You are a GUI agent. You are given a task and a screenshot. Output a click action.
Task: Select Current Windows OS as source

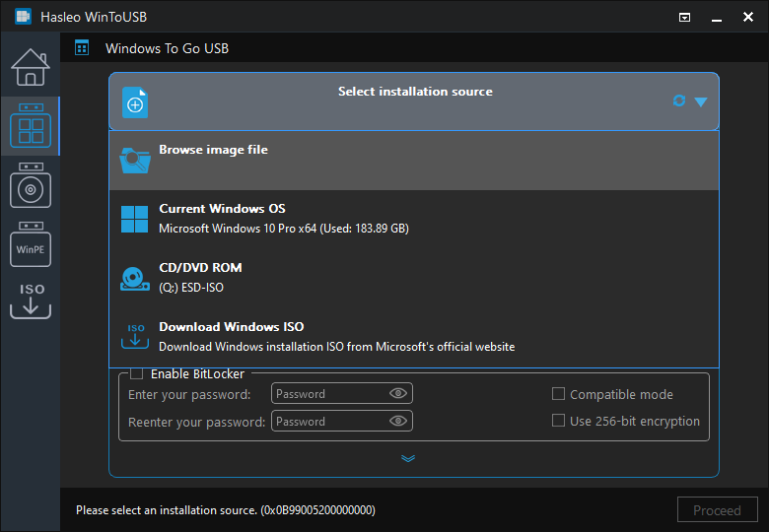click(414, 219)
